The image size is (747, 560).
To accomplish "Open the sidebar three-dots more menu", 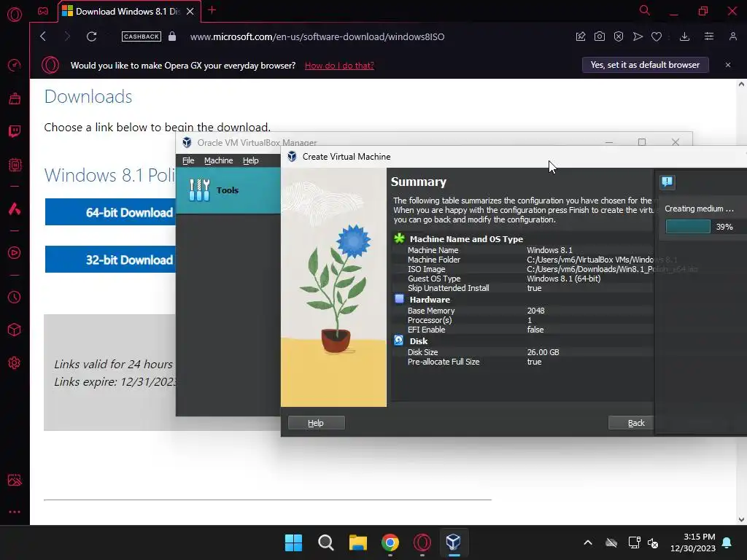I will coord(15,512).
